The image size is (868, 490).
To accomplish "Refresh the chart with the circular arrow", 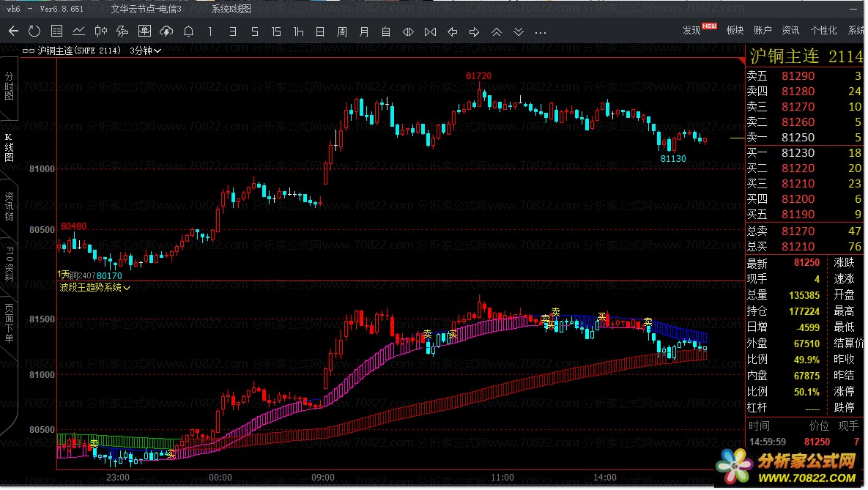I will (x=34, y=31).
